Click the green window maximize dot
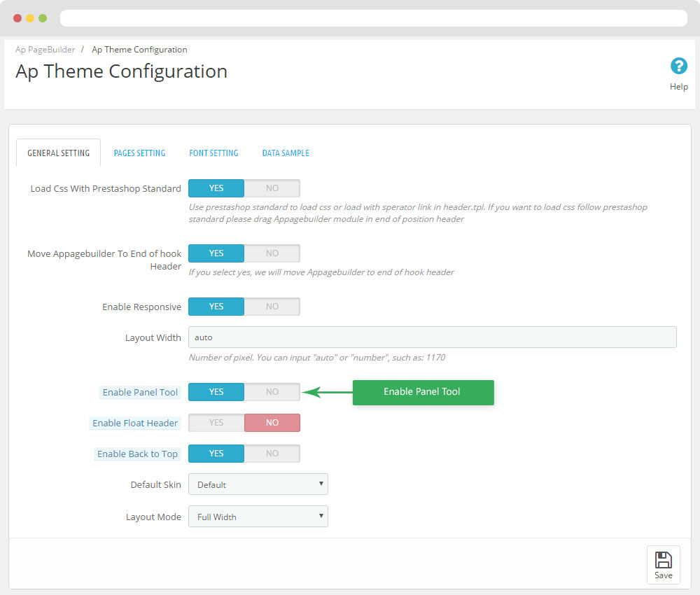700x595 pixels. [43, 18]
